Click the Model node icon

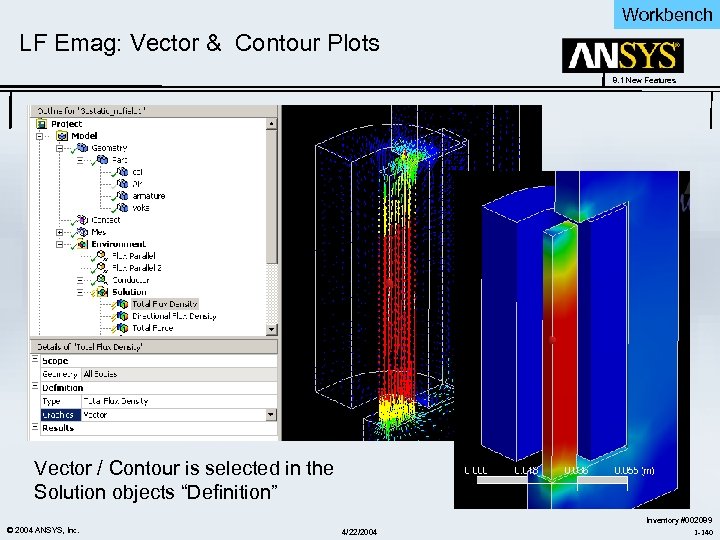click(62, 136)
